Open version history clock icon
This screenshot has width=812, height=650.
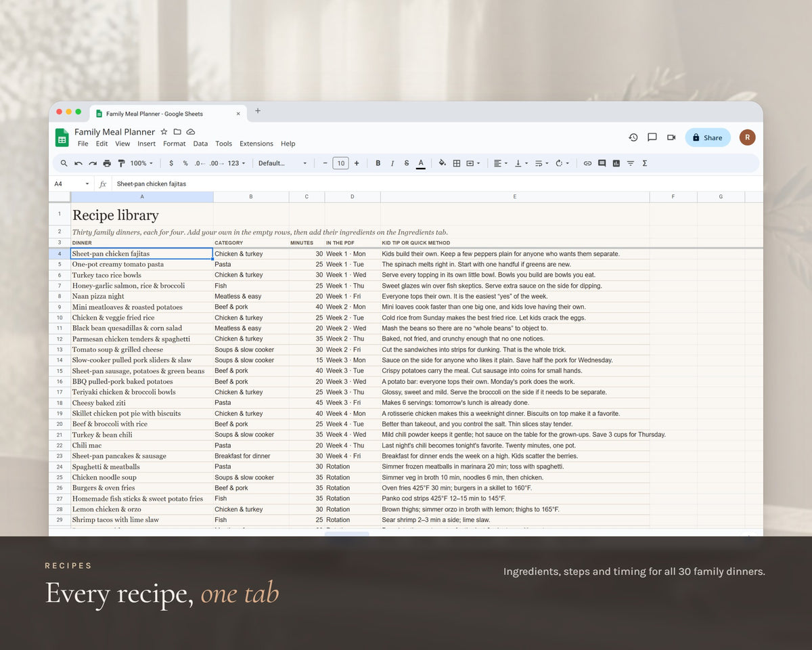click(633, 137)
